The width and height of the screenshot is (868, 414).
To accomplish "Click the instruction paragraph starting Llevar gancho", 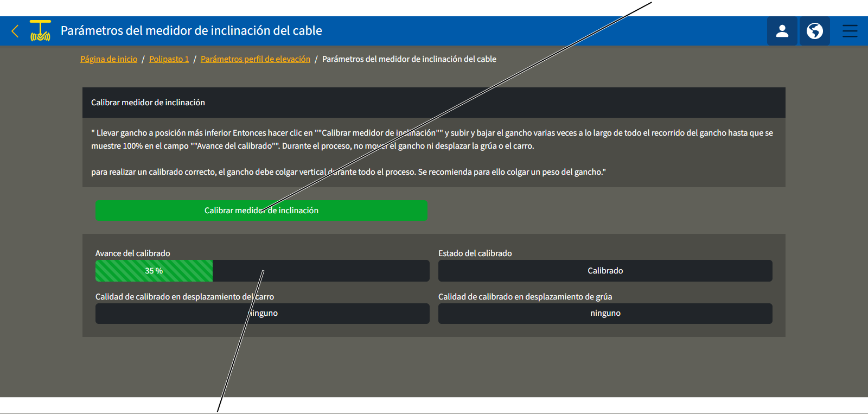I will 432,139.
